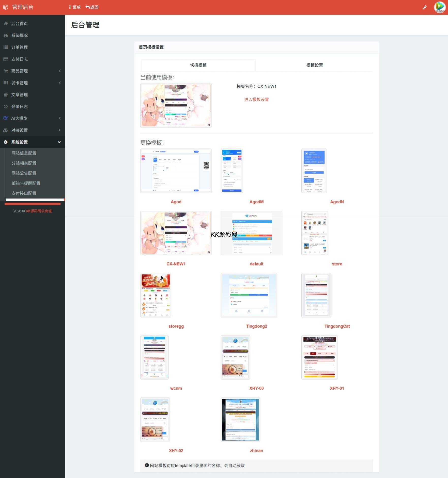This screenshot has height=478, width=448.
Task: Switch to the 模板设置 tab
Action: (314, 65)
